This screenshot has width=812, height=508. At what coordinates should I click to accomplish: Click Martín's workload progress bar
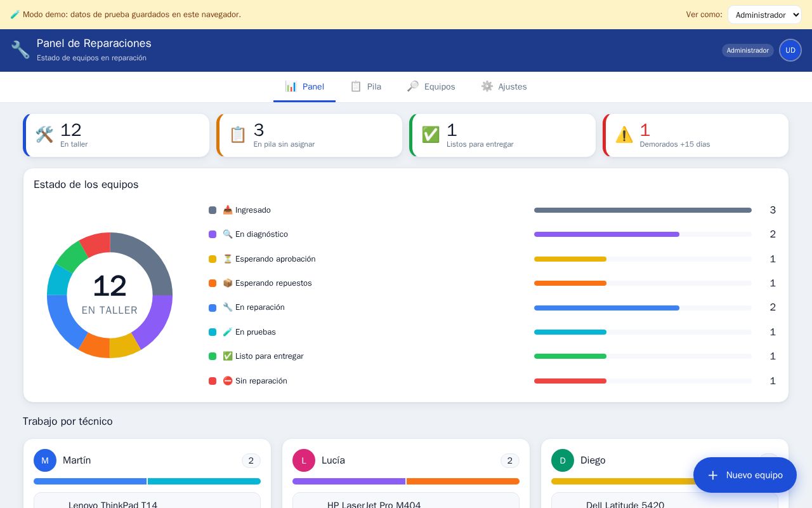coord(147,481)
